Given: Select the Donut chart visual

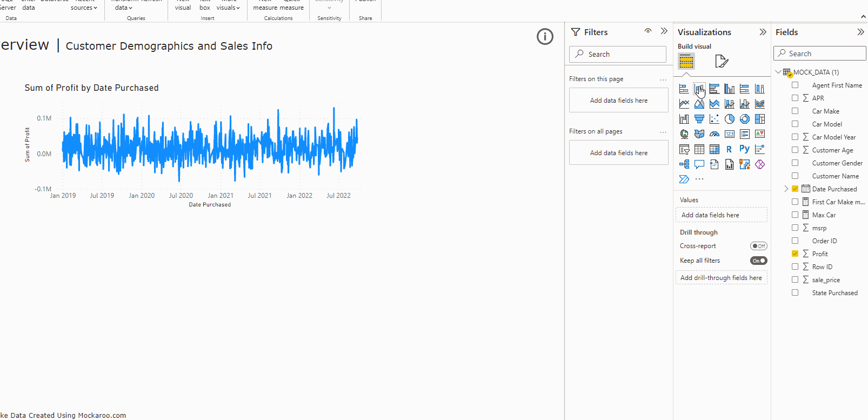Looking at the screenshot, I should tap(745, 119).
